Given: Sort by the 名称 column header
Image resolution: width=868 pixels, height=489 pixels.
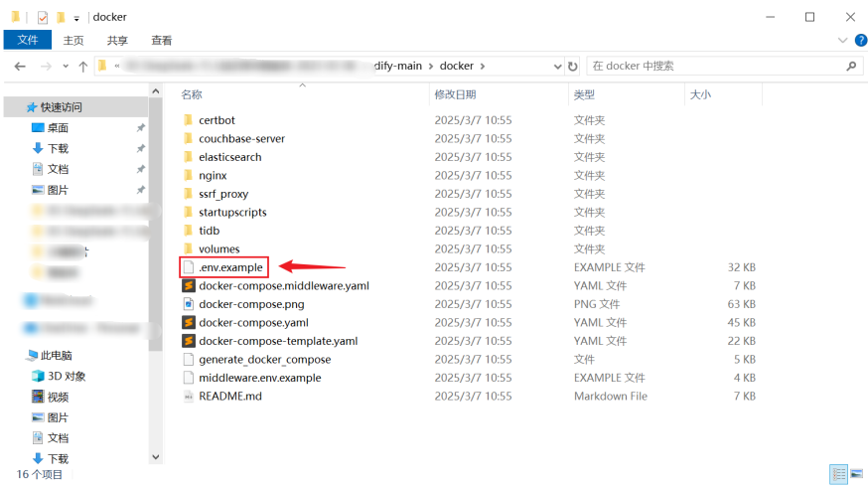Looking at the screenshot, I should point(192,94).
